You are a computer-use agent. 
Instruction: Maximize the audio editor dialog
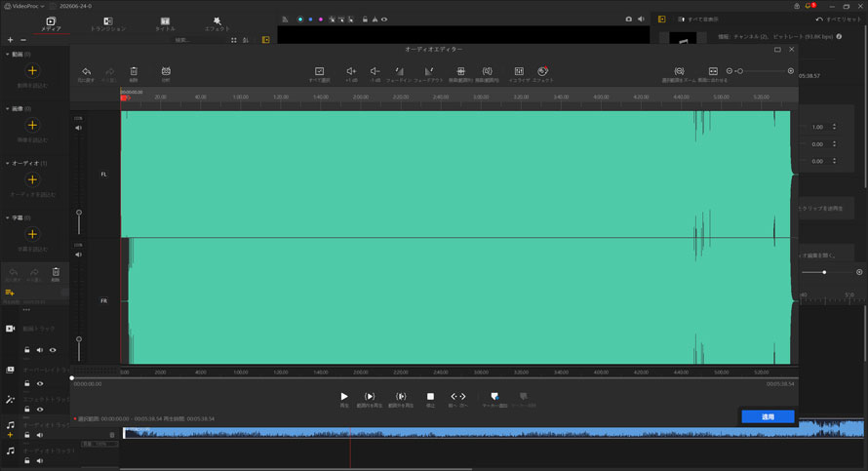click(777, 50)
